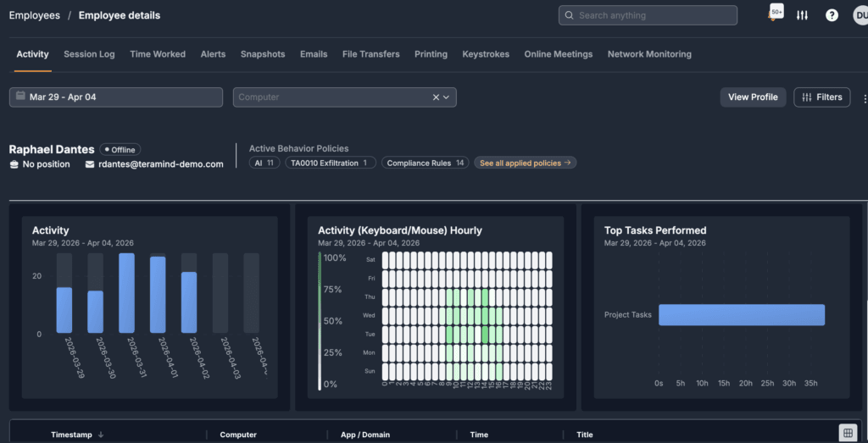Open the notifications bell with 50+ badge
The height and width of the screenshot is (443, 868).
click(x=776, y=14)
